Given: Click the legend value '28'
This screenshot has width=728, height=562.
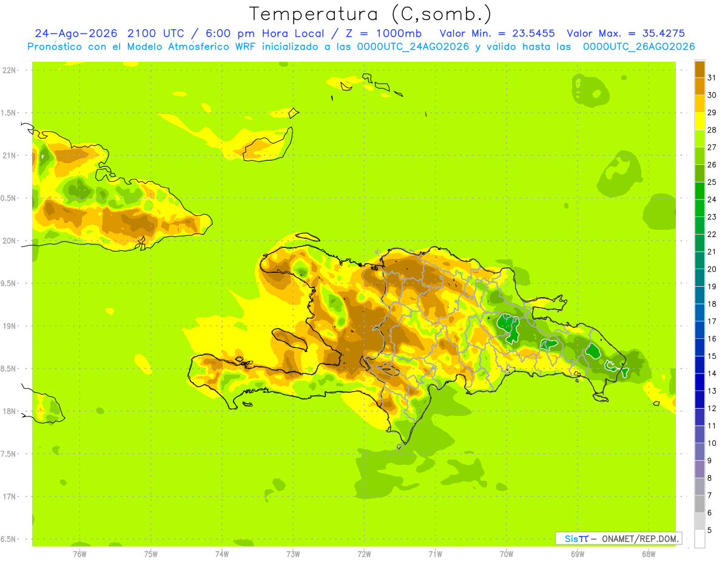Looking at the screenshot, I should 712,130.
